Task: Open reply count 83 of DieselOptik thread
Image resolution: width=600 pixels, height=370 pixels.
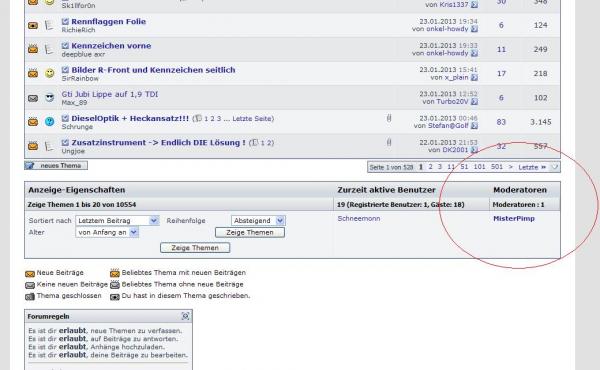Action: point(501,122)
